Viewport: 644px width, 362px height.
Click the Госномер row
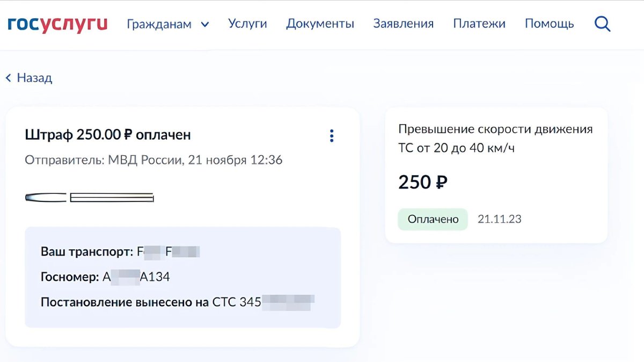tap(105, 277)
